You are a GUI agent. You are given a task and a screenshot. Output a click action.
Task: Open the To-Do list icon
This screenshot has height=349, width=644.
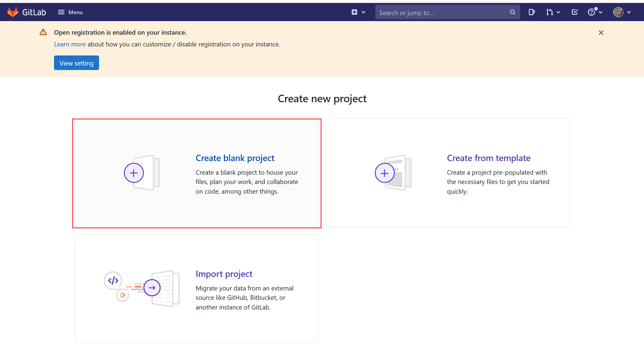[575, 12]
